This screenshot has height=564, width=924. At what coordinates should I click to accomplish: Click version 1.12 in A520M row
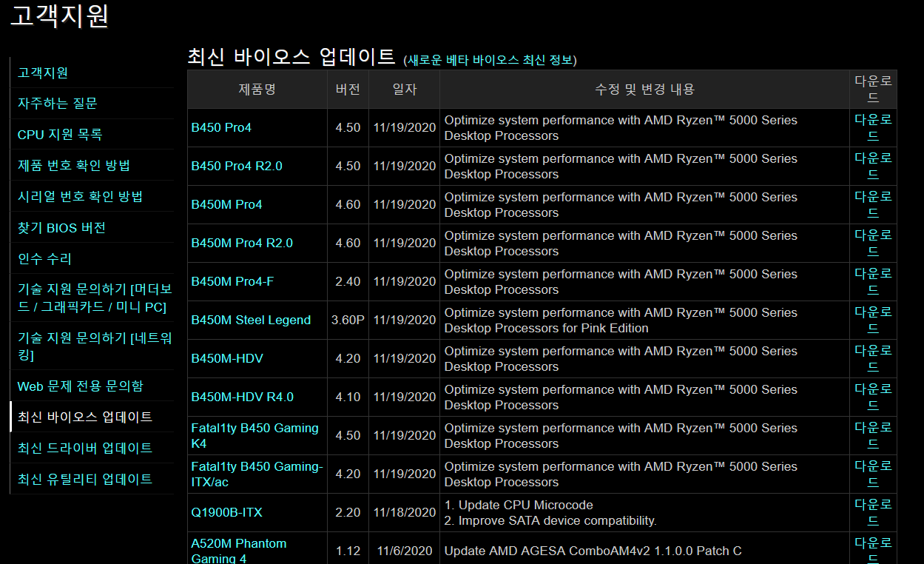point(348,551)
